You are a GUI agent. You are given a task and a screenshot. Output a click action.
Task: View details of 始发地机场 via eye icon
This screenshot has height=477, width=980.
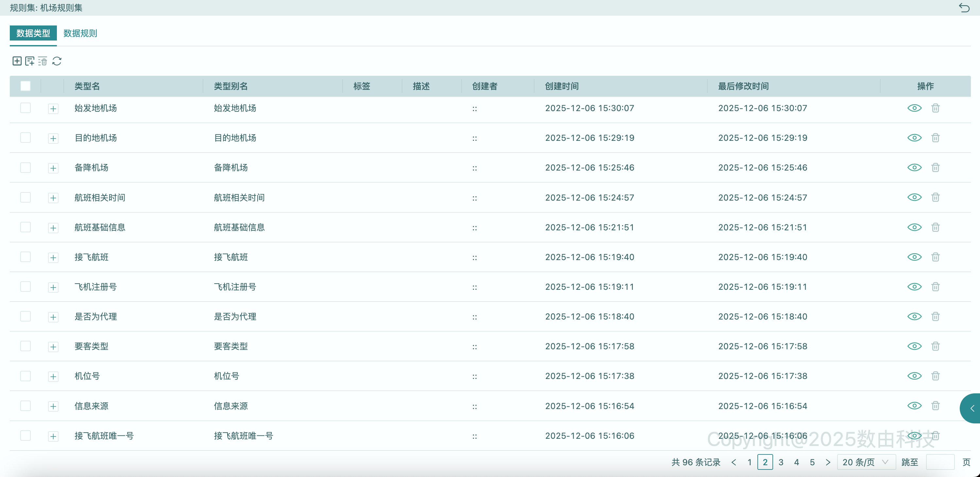914,108
